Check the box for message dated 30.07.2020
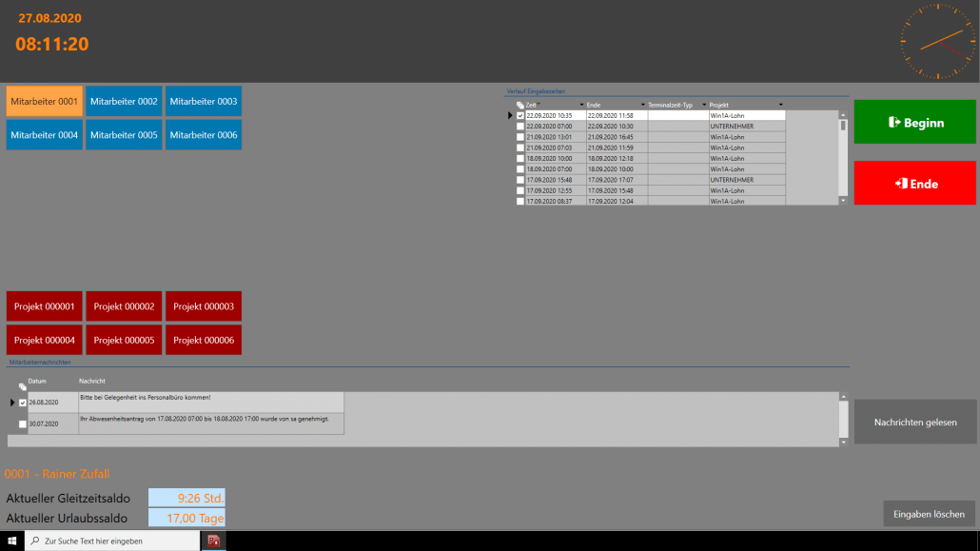Image resolution: width=980 pixels, height=551 pixels. (x=23, y=424)
